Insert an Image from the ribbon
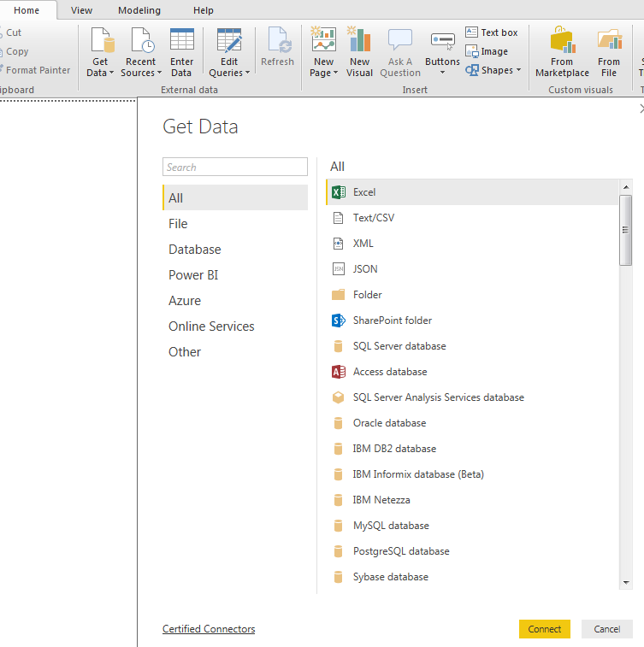Viewport: 644px width, 647px height. [487, 51]
